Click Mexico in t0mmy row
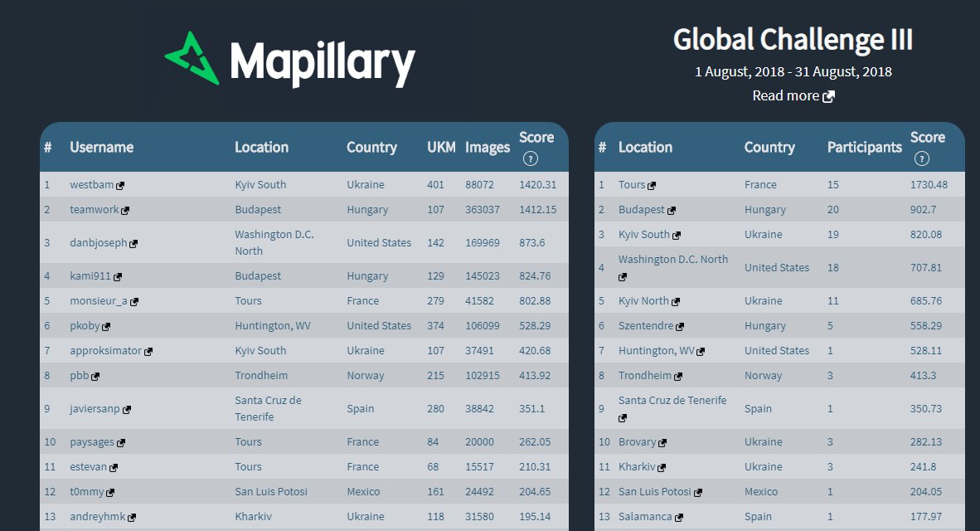Viewport: 980px width, 531px height. [363, 492]
